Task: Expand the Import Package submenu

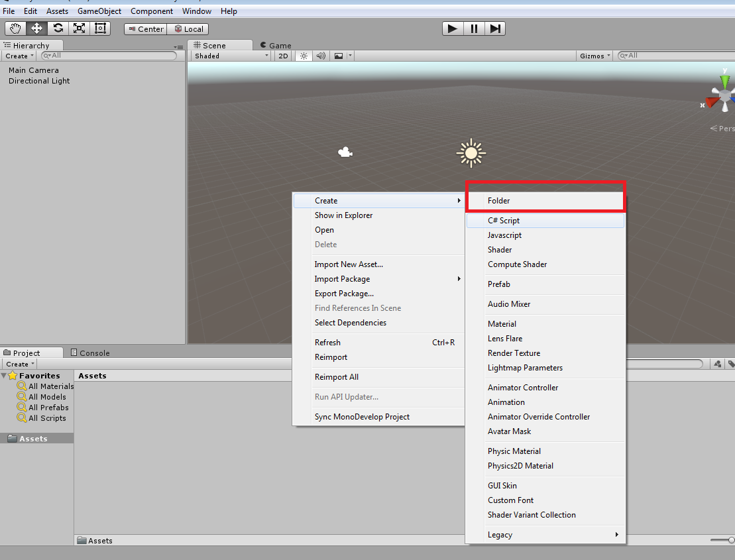Action: 379,279
